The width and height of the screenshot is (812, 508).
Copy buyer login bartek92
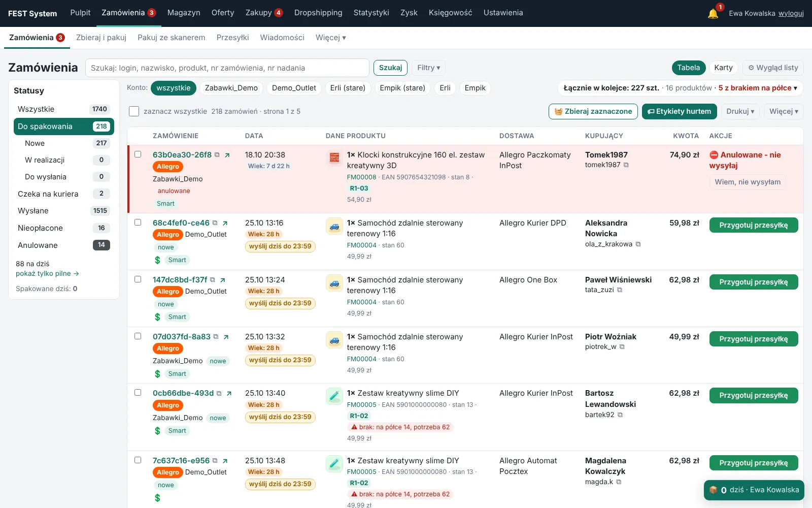coord(620,415)
